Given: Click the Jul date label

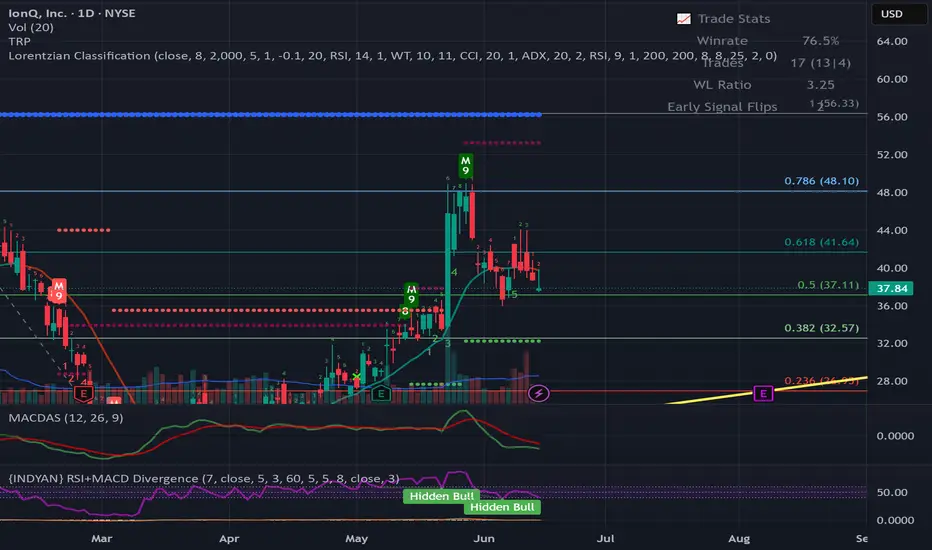Looking at the screenshot, I should [605, 539].
